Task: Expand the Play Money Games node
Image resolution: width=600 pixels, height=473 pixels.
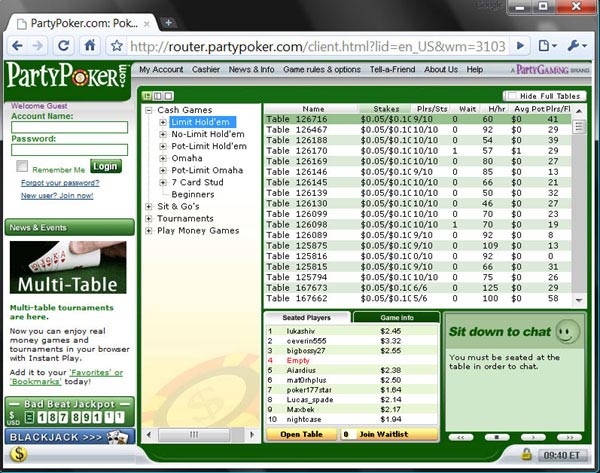Action: pyautogui.click(x=148, y=231)
